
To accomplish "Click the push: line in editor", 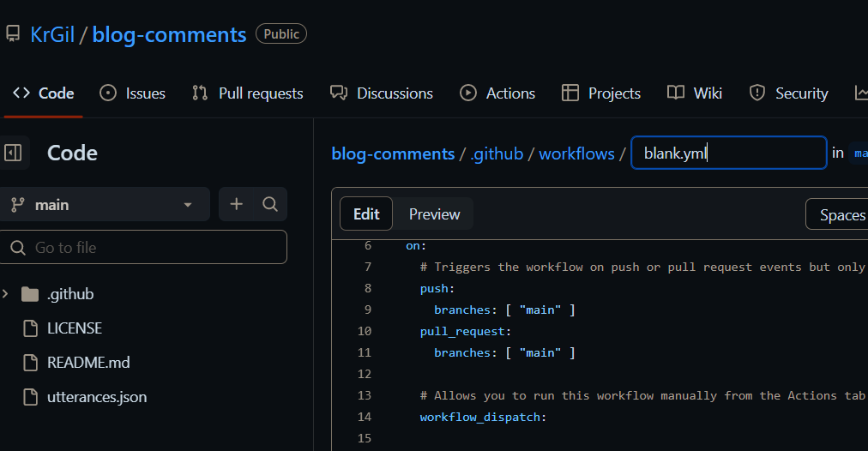I will 437,288.
